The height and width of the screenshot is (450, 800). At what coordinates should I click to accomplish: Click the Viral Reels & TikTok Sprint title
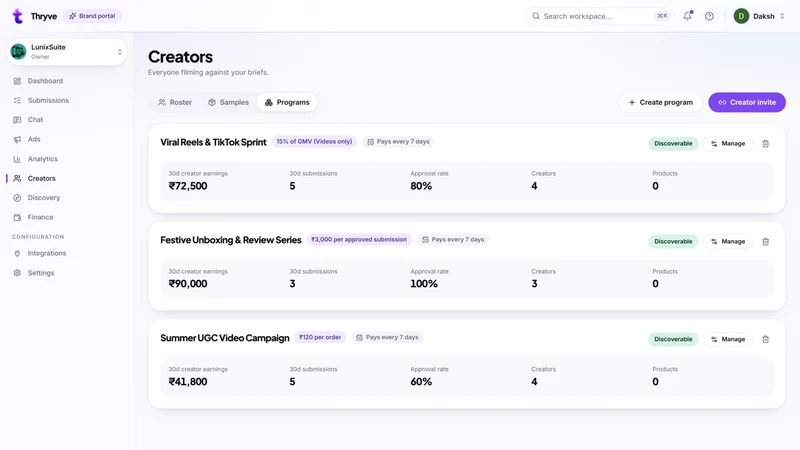(x=213, y=142)
